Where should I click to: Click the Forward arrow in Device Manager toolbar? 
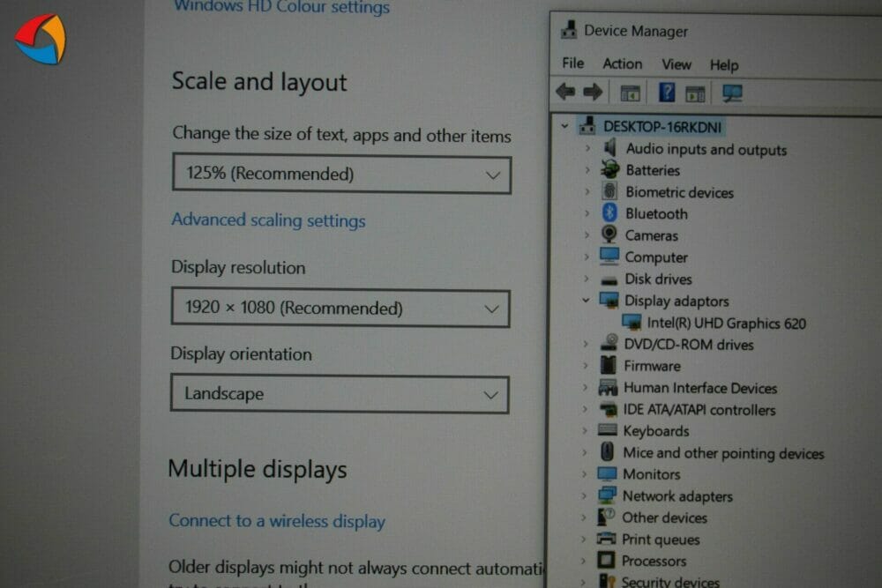coord(593,92)
